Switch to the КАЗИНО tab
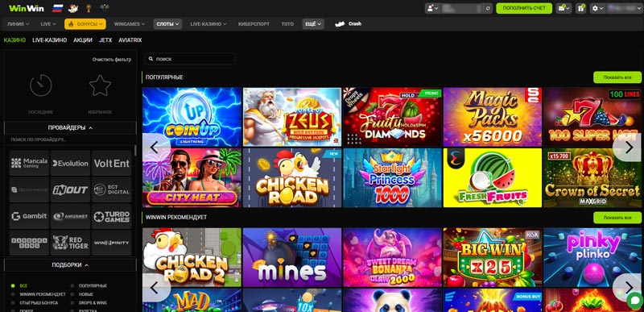Viewport: 644px width, 312px height. click(14, 40)
